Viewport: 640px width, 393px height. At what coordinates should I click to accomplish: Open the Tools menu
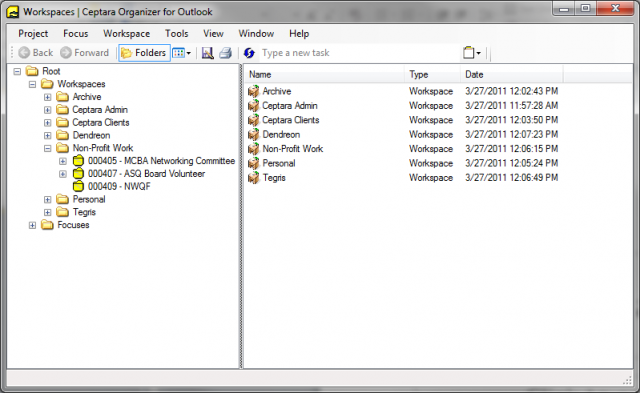click(x=177, y=33)
